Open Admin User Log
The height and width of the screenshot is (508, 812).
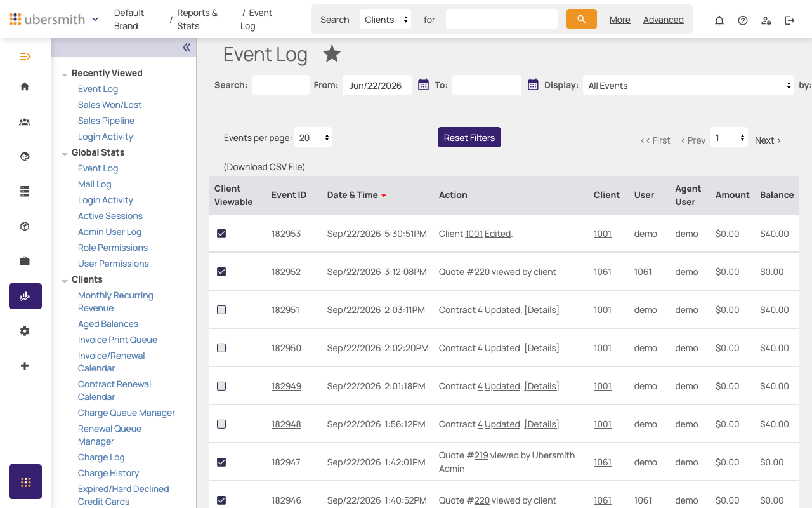pos(110,232)
